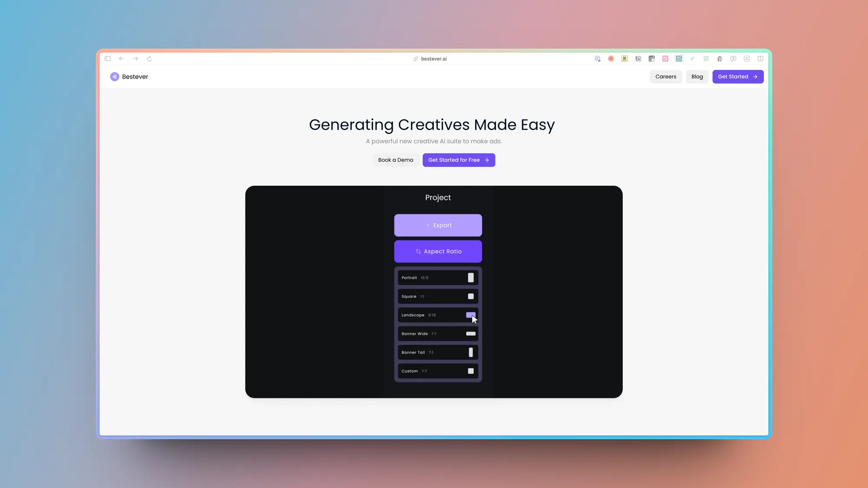The width and height of the screenshot is (868, 488).
Task: Click the browser address bar field
Action: pos(434,59)
